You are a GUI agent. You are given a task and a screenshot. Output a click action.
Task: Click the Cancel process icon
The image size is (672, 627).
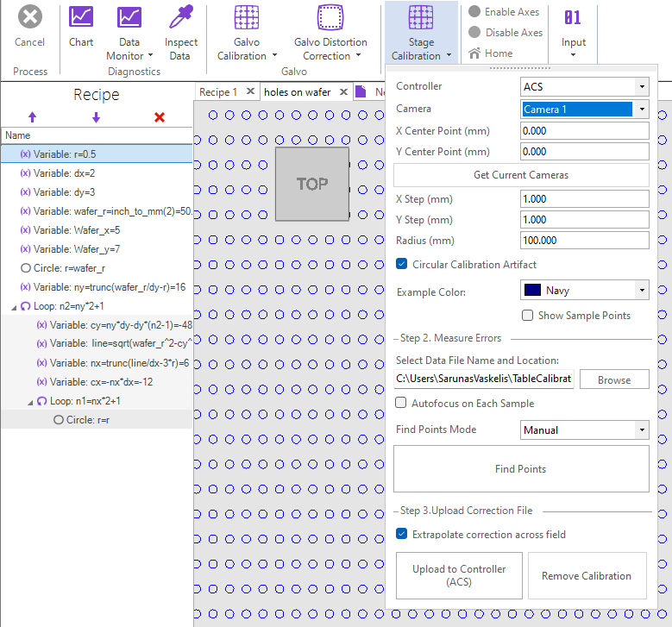(30, 17)
